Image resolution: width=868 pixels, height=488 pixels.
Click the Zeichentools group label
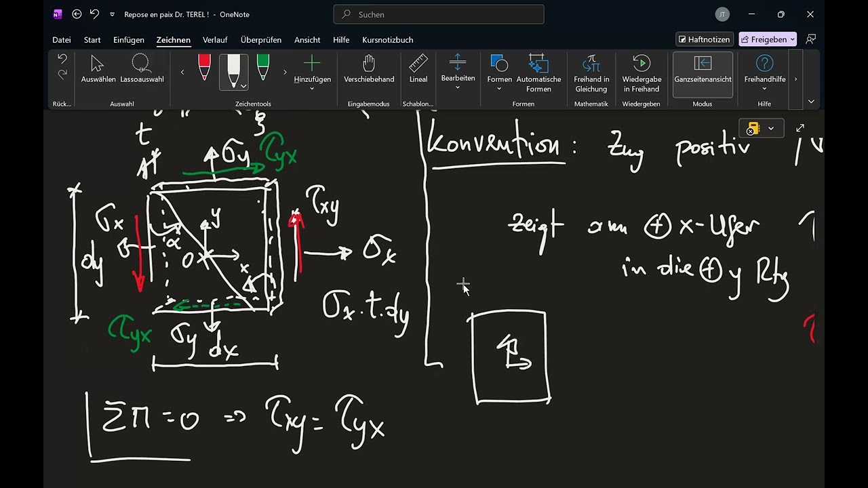pos(253,104)
